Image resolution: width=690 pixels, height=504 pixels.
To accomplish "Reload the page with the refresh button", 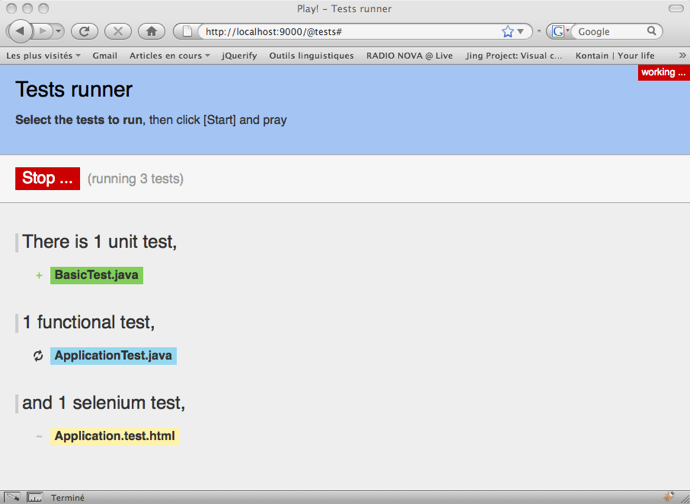I will (84, 31).
